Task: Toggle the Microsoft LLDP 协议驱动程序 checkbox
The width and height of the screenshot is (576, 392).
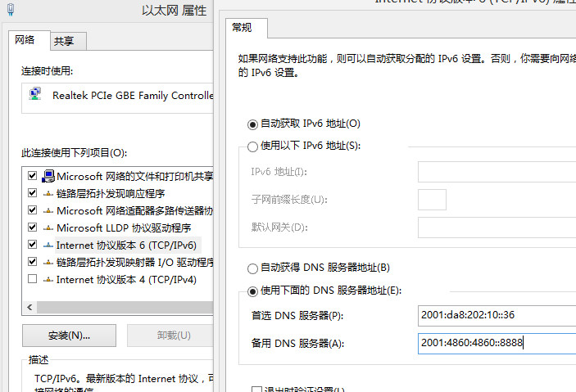Action: click(x=33, y=228)
